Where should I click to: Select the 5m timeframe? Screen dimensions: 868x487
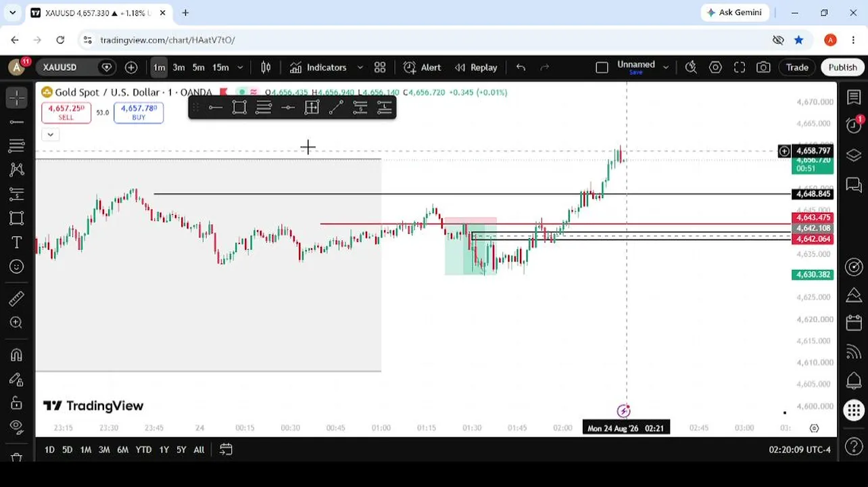pyautogui.click(x=198, y=67)
